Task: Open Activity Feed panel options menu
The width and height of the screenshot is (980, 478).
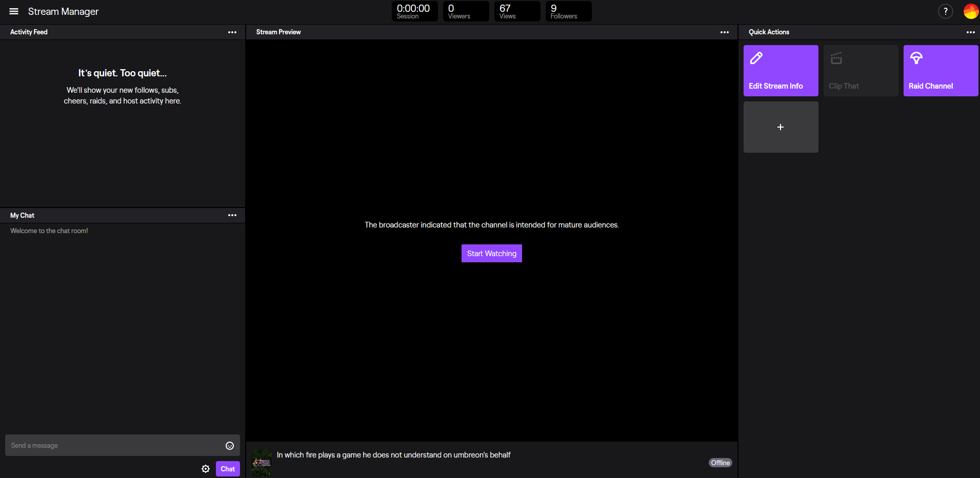Action: 232,32
